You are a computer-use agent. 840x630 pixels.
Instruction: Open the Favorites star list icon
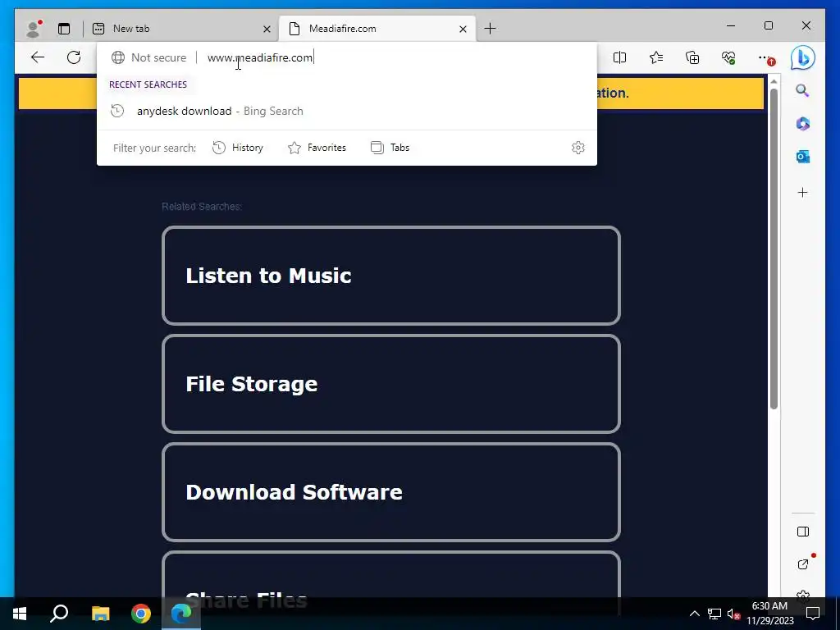(x=655, y=57)
